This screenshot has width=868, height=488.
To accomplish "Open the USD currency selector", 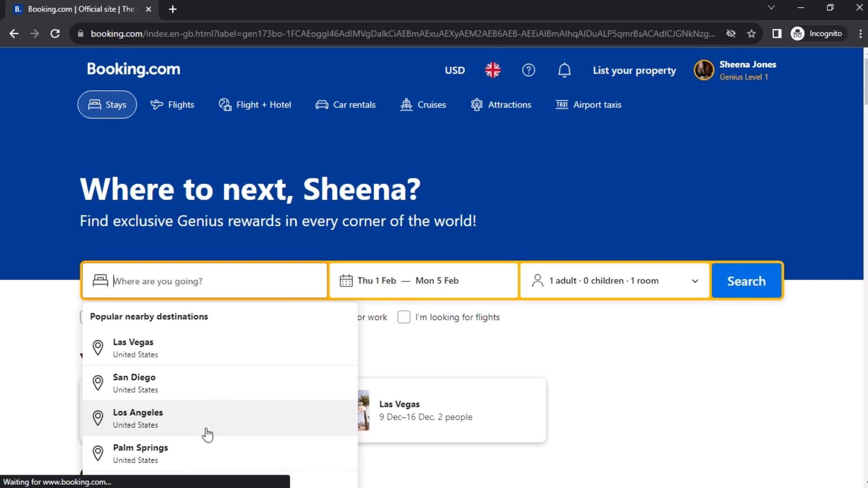I will coord(454,70).
